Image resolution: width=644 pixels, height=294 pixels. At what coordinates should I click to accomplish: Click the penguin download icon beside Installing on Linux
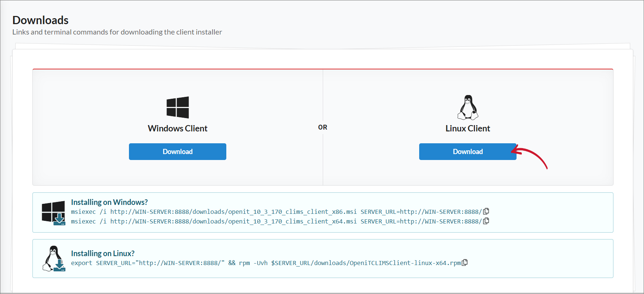54,259
